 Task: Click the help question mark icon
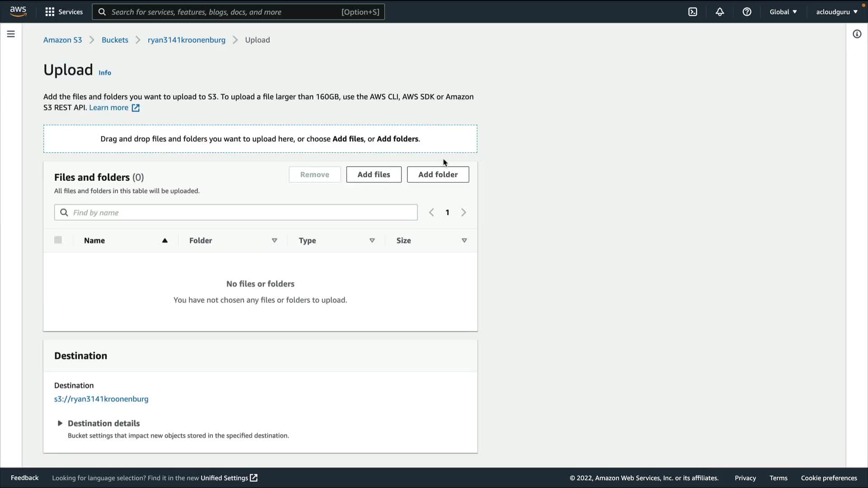(x=747, y=12)
